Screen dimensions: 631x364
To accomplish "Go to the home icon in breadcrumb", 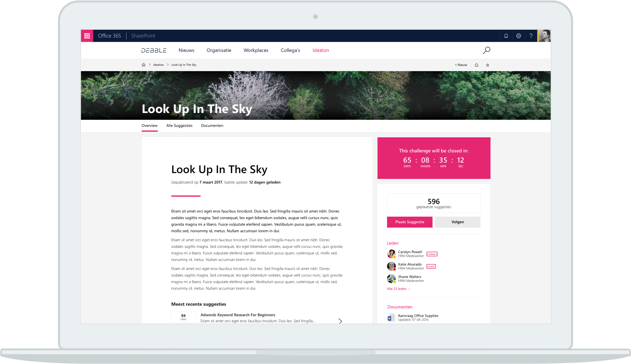I will point(143,65).
